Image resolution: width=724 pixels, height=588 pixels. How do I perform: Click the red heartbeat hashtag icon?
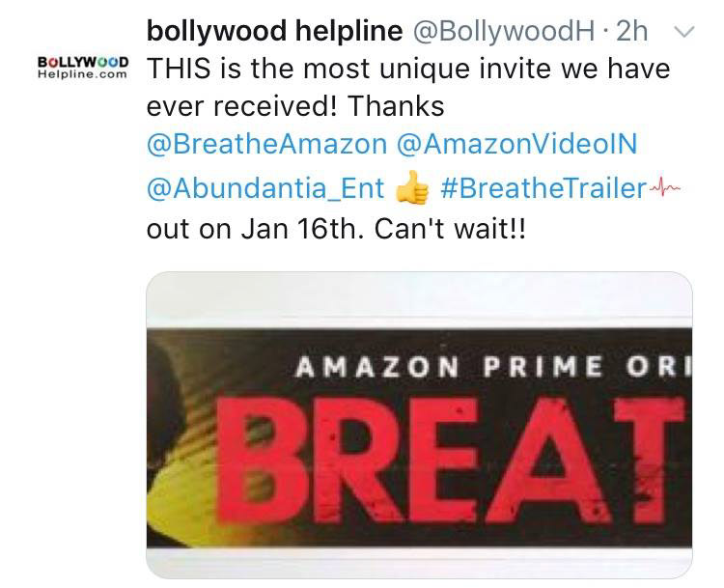tap(665, 186)
